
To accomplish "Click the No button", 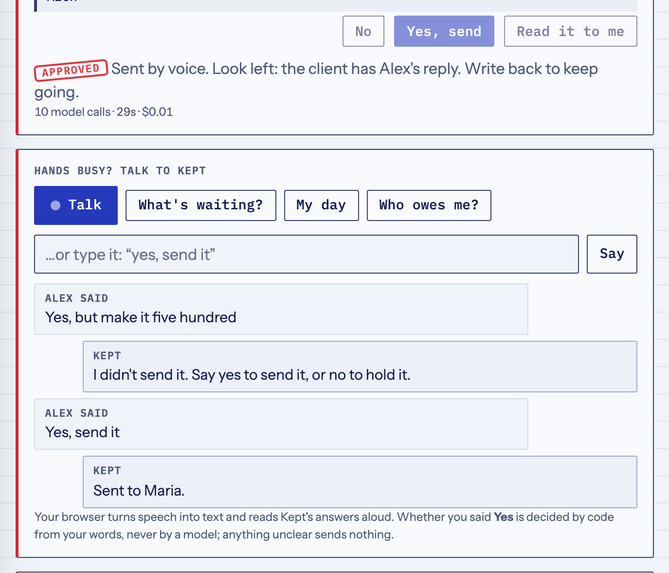I will coord(363,31).
